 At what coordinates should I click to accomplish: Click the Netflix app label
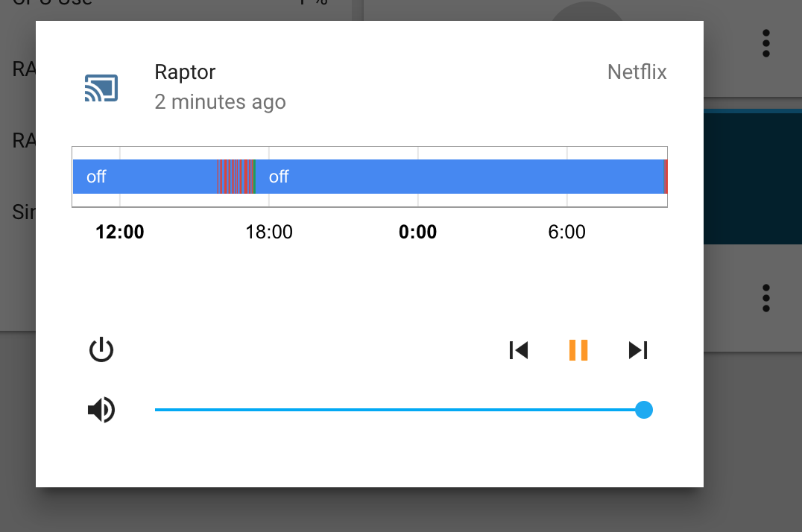click(x=637, y=72)
